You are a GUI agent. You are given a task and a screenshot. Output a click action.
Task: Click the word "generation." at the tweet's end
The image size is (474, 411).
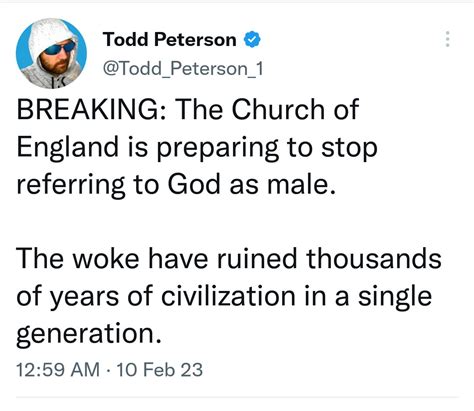[89, 334]
